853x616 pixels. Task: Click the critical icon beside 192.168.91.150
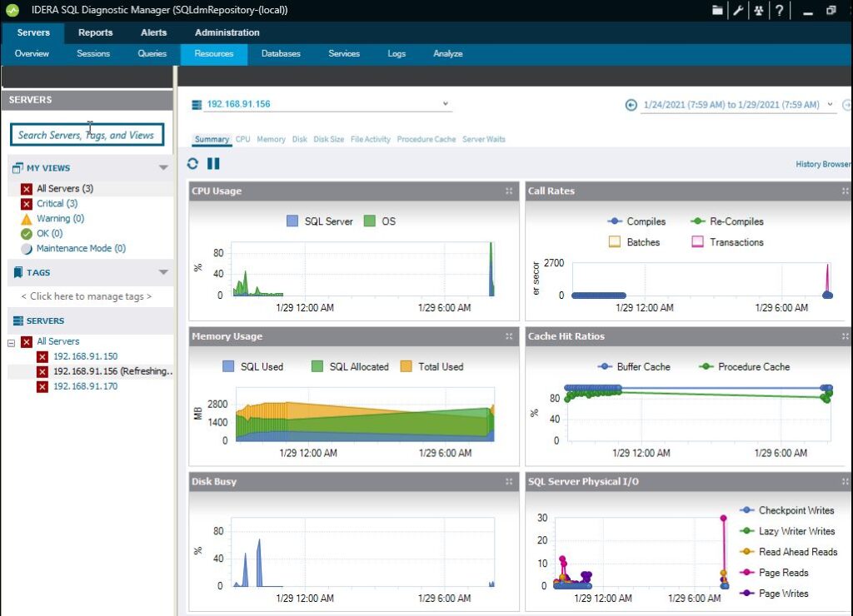point(42,356)
